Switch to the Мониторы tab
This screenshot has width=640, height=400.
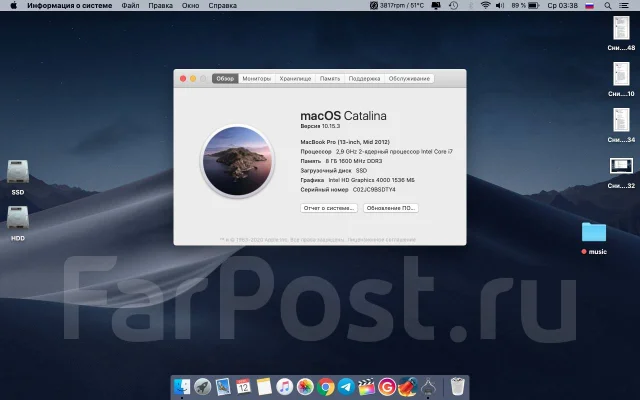257,78
